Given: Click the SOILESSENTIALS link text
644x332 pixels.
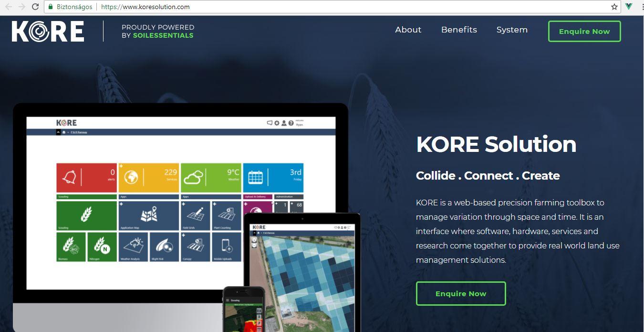Looking at the screenshot, I should click(163, 35).
